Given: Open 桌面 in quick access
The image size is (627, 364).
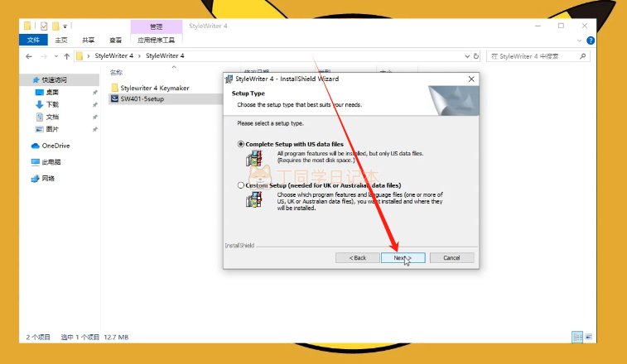Looking at the screenshot, I should click(x=52, y=93).
